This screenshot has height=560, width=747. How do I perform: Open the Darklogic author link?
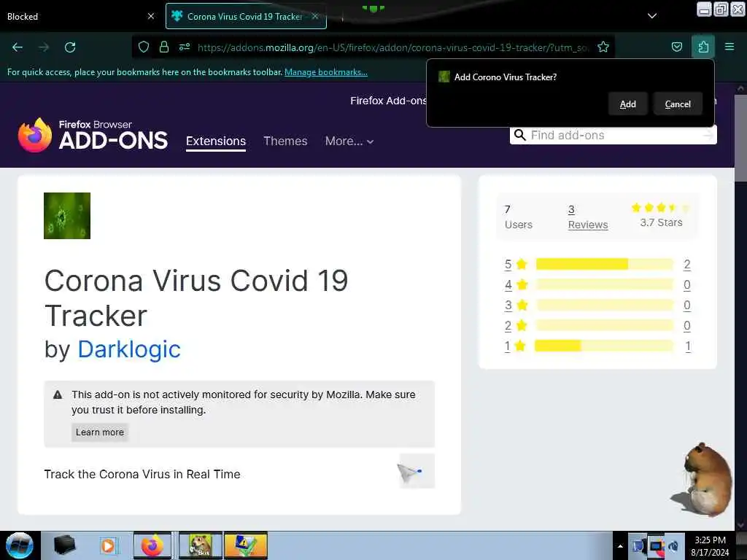[x=129, y=349]
